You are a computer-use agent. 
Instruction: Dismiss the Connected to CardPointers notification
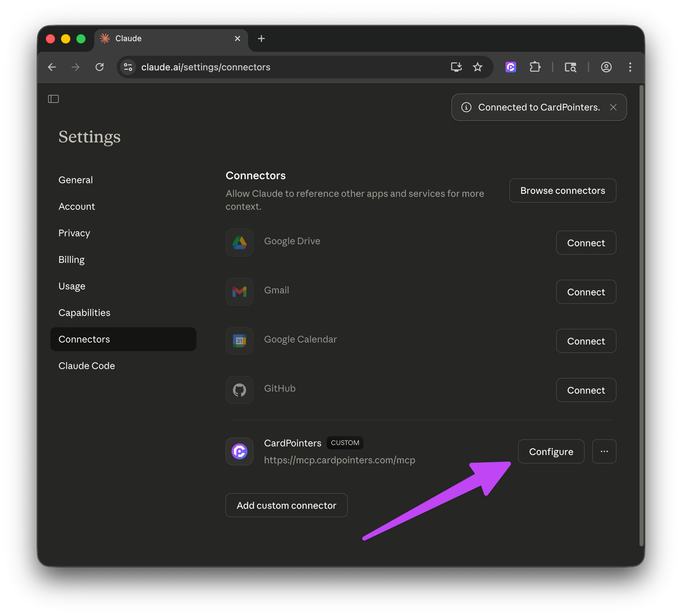(x=613, y=107)
